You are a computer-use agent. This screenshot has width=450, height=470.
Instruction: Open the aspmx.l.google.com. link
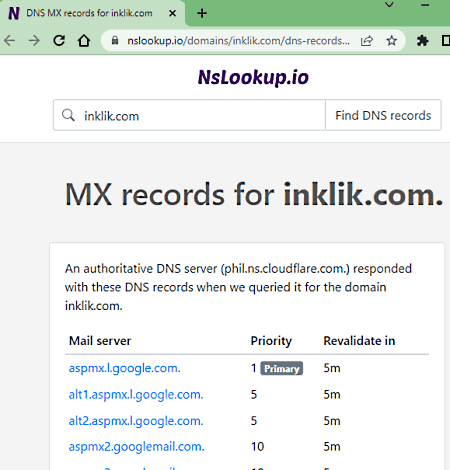[125, 368]
